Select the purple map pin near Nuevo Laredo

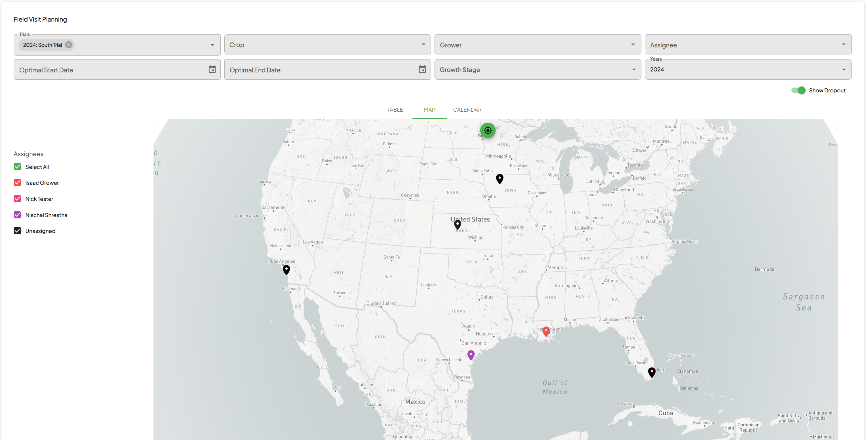click(x=471, y=355)
